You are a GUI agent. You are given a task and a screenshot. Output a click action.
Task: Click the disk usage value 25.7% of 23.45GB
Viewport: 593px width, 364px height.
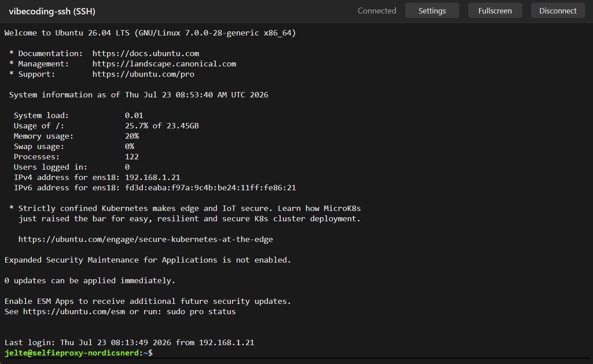tap(162, 126)
